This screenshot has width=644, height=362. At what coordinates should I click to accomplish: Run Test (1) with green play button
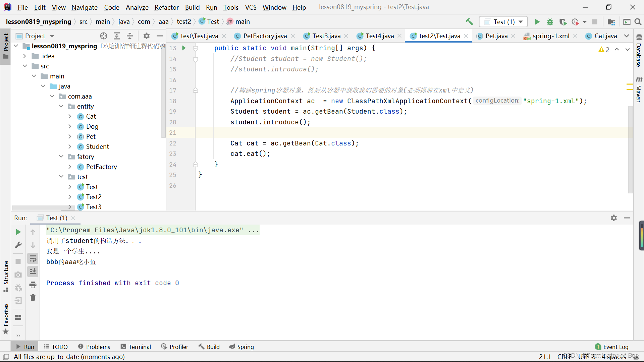(537, 22)
